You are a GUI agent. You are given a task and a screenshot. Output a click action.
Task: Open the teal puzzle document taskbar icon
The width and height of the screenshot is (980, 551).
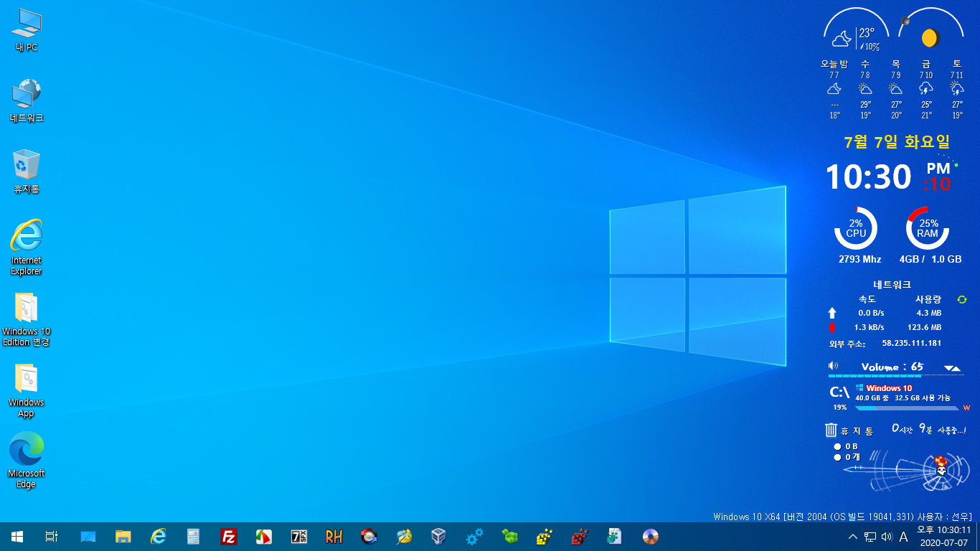tap(616, 537)
